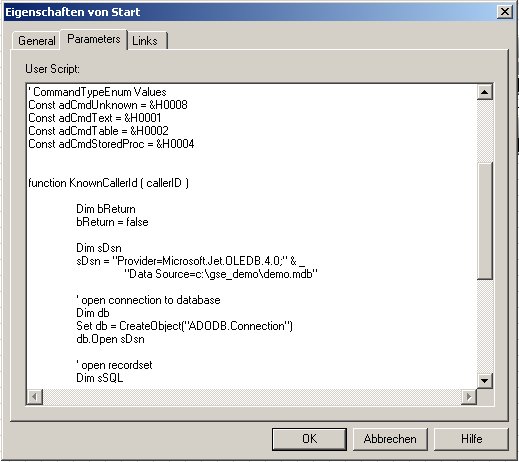Viewport: 519px width, 462px height.
Task: Open the Links tab
Action: tap(145, 41)
